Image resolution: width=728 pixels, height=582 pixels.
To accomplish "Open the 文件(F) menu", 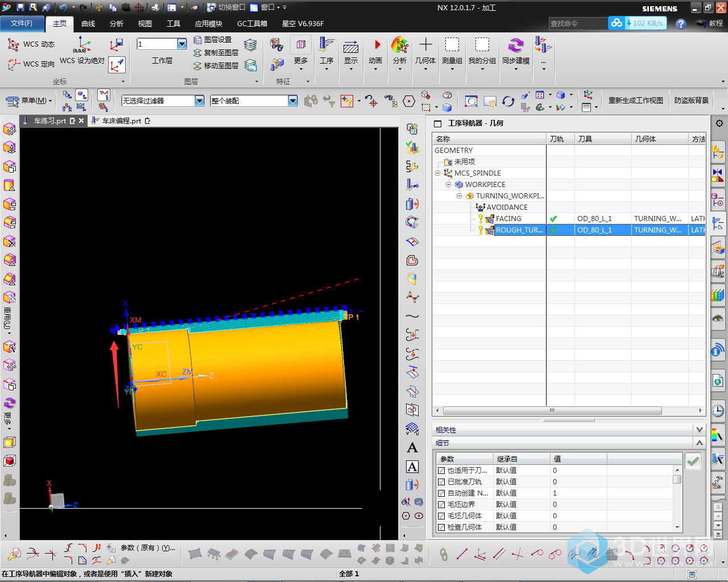I will tap(22, 23).
